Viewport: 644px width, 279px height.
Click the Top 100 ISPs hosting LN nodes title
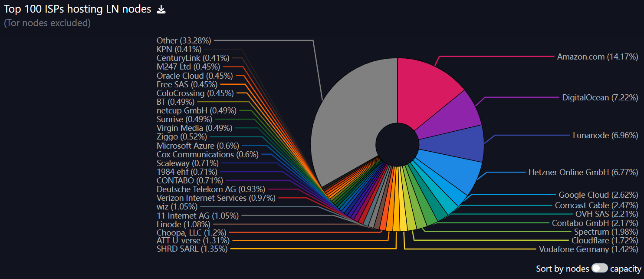[78, 9]
